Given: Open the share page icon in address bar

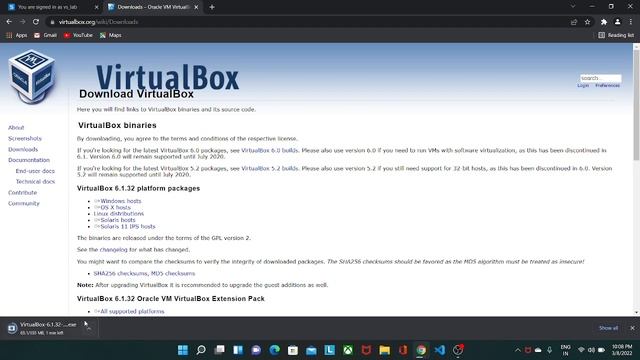Looking at the screenshot, I should 574,22.
